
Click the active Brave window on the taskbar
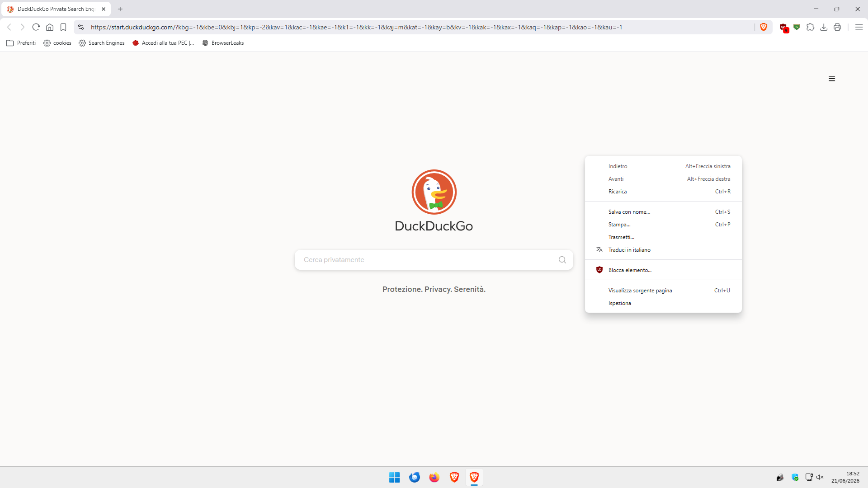[474, 477]
